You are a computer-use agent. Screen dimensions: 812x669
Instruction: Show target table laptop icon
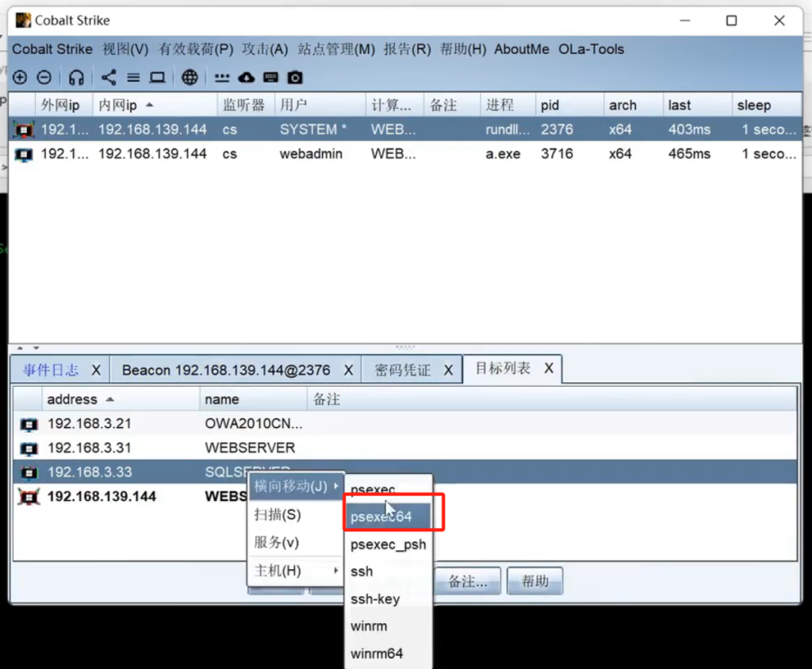point(158,78)
